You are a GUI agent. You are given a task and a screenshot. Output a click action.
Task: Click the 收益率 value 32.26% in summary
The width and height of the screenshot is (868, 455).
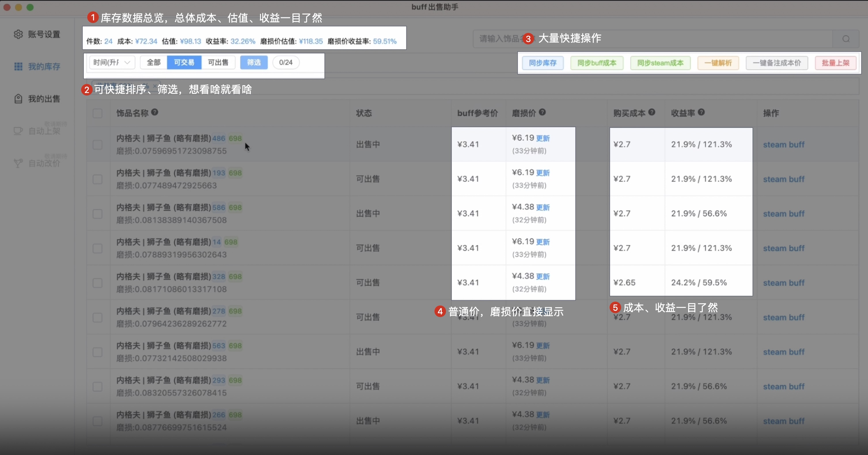pyautogui.click(x=242, y=41)
